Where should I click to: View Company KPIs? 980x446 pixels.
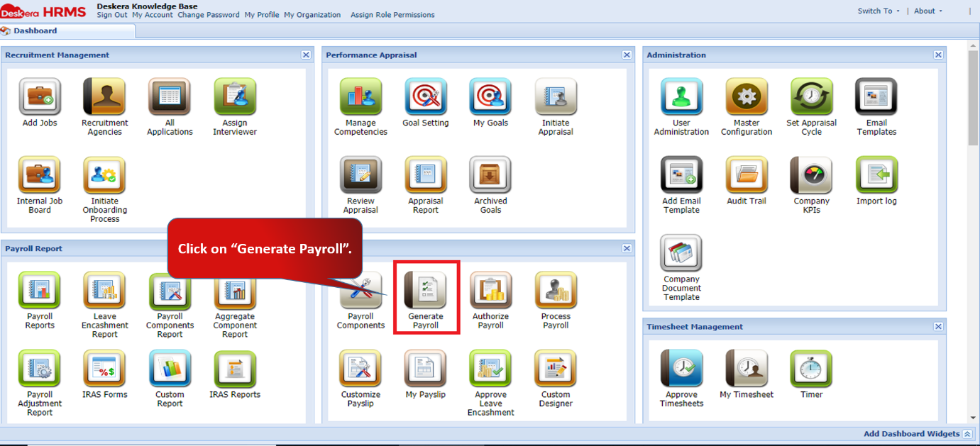point(811,177)
